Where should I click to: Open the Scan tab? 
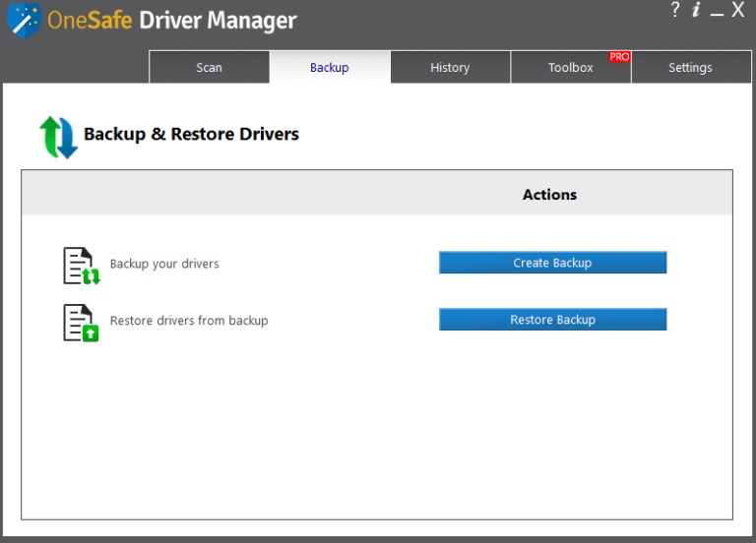(210, 67)
